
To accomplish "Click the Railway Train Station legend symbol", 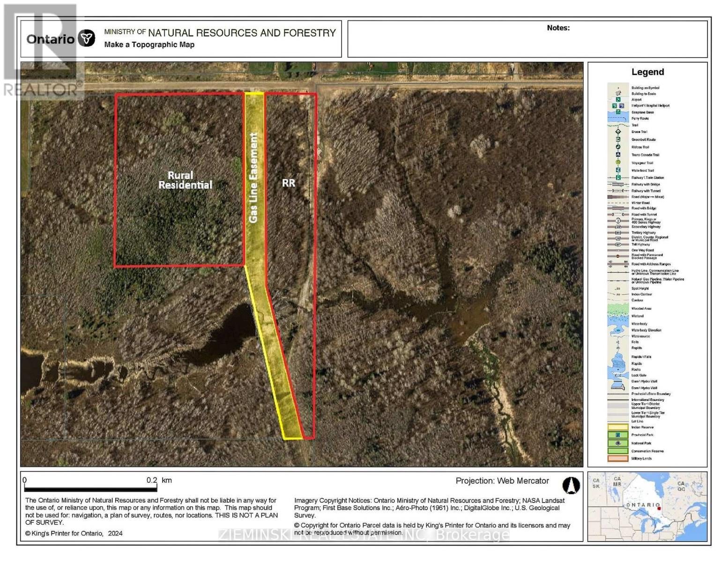I will (x=618, y=177).
